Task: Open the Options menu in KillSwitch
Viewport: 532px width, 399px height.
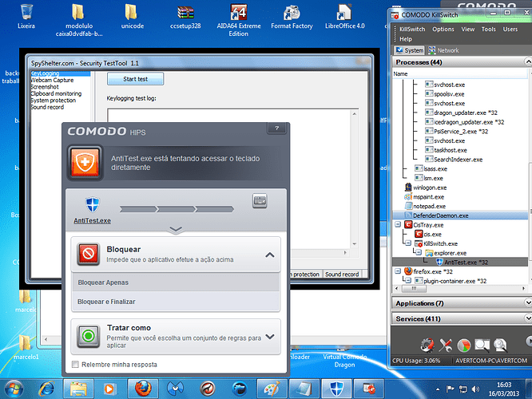Action: (443, 30)
